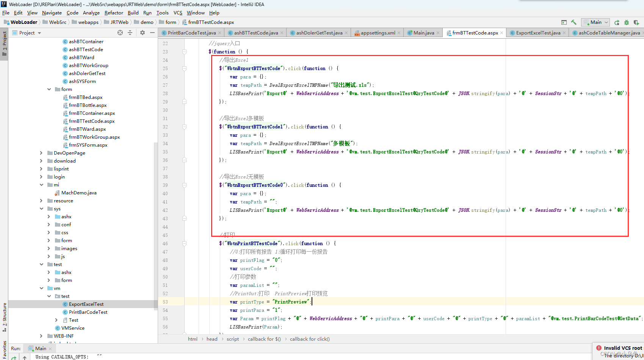Image resolution: width=644 pixels, height=360 pixels.
Task: Hide the Project panel with minus icon
Action: click(x=152, y=33)
